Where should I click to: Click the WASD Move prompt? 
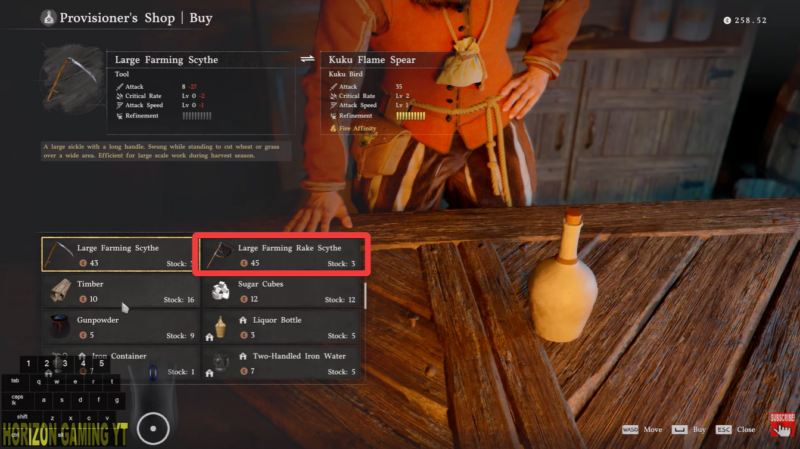tap(642, 430)
